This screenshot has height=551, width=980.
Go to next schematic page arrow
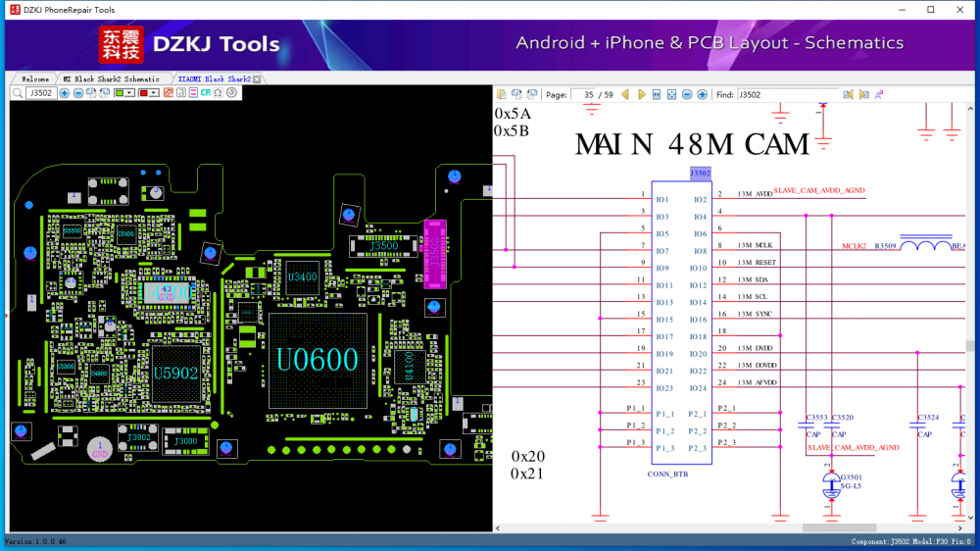tap(641, 95)
